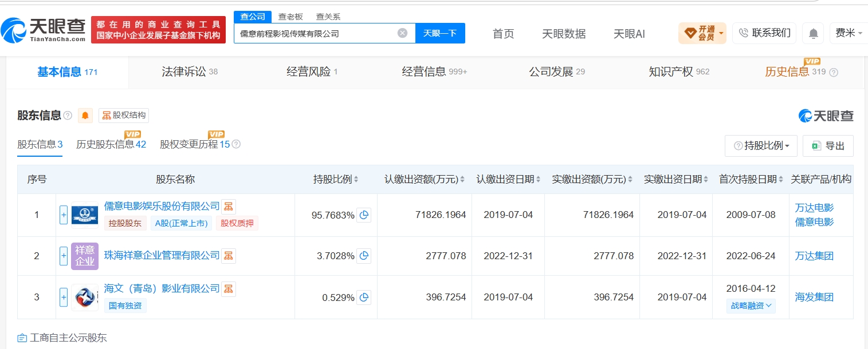
Task: Expand the 战略融资 tag dropdown
Action: 751,306
